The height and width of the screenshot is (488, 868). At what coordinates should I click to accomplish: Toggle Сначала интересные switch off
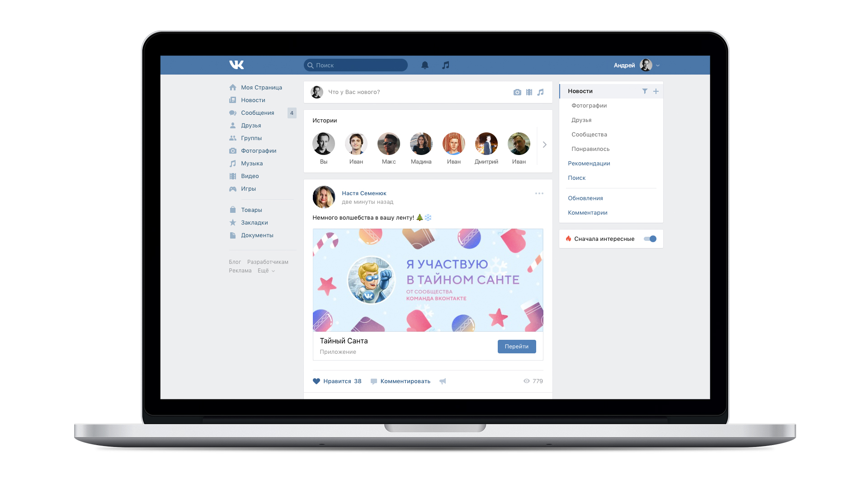(x=651, y=238)
